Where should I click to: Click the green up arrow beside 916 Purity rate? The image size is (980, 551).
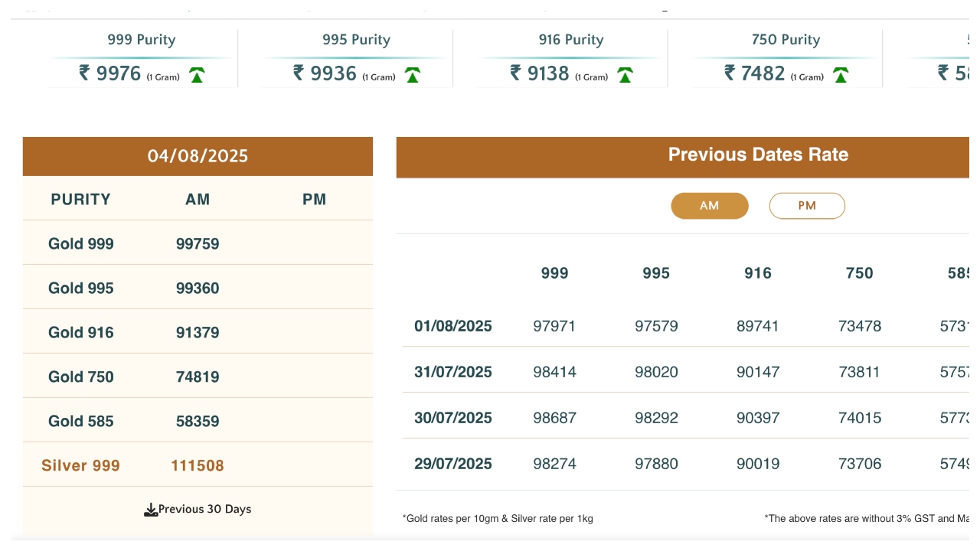point(626,75)
